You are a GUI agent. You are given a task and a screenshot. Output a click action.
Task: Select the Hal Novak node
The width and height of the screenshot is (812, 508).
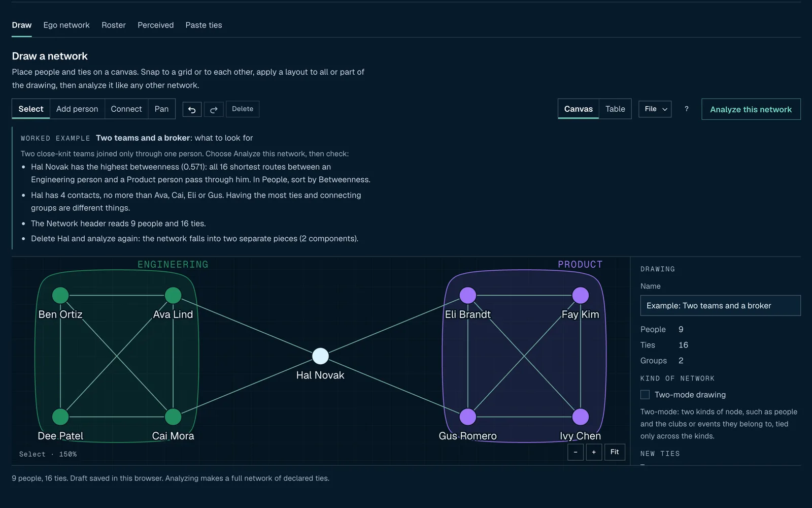[320, 356]
